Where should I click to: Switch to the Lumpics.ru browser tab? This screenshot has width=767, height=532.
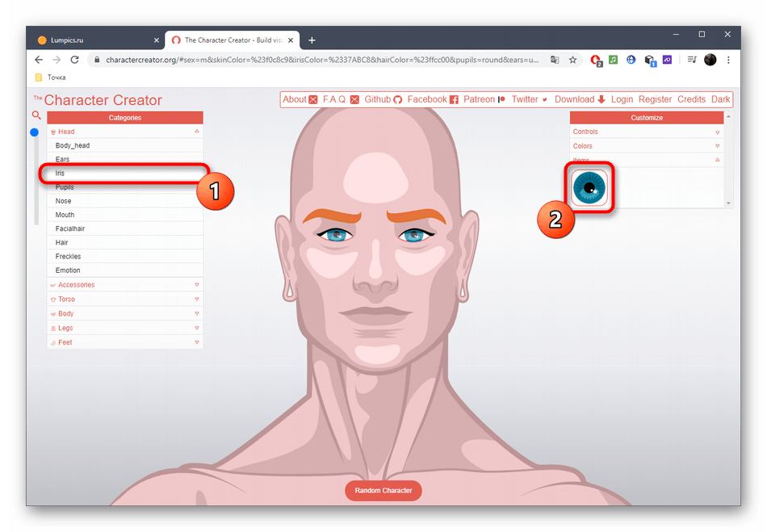[89, 40]
